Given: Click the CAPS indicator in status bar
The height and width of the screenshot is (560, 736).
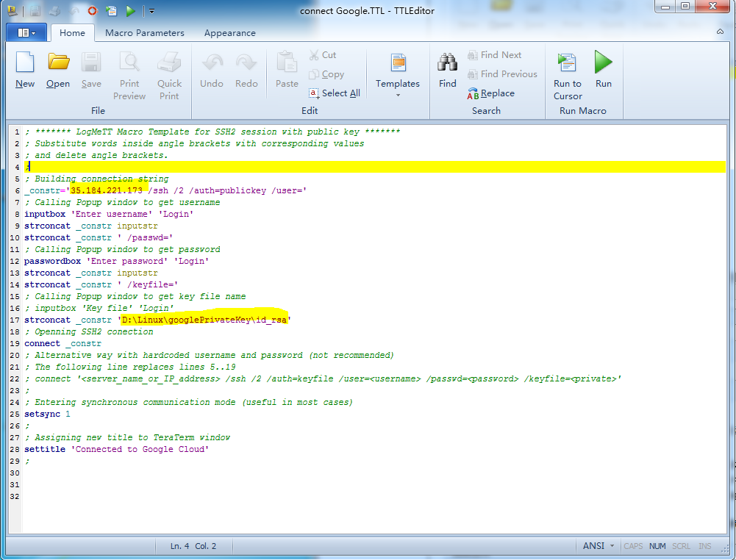Looking at the screenshot, I should pos(633,546).
